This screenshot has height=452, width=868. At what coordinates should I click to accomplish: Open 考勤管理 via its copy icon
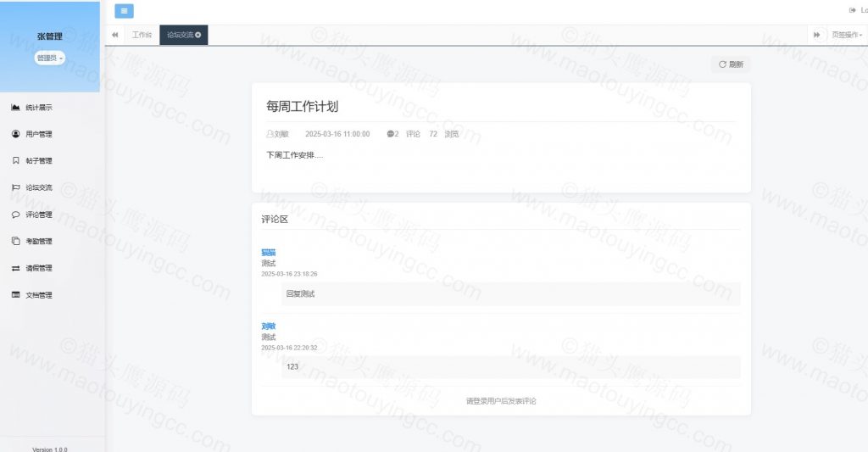pos(15,241)
